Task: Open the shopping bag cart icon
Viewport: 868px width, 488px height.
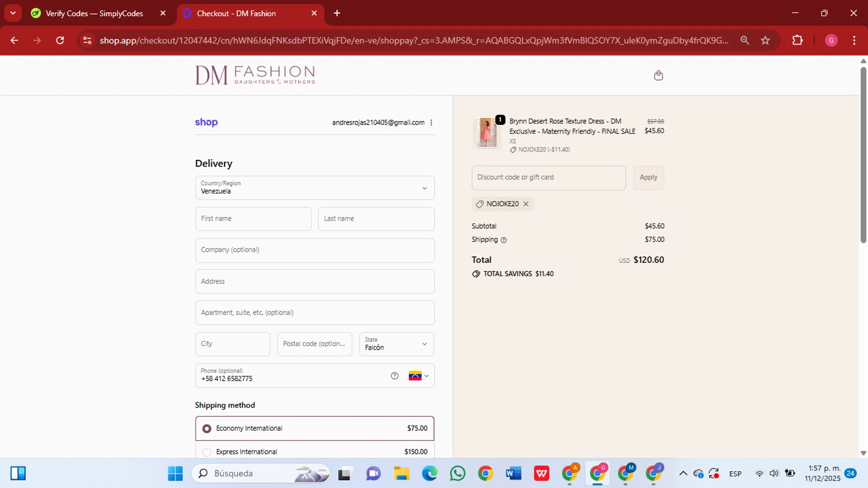Action: pos(658,75)
